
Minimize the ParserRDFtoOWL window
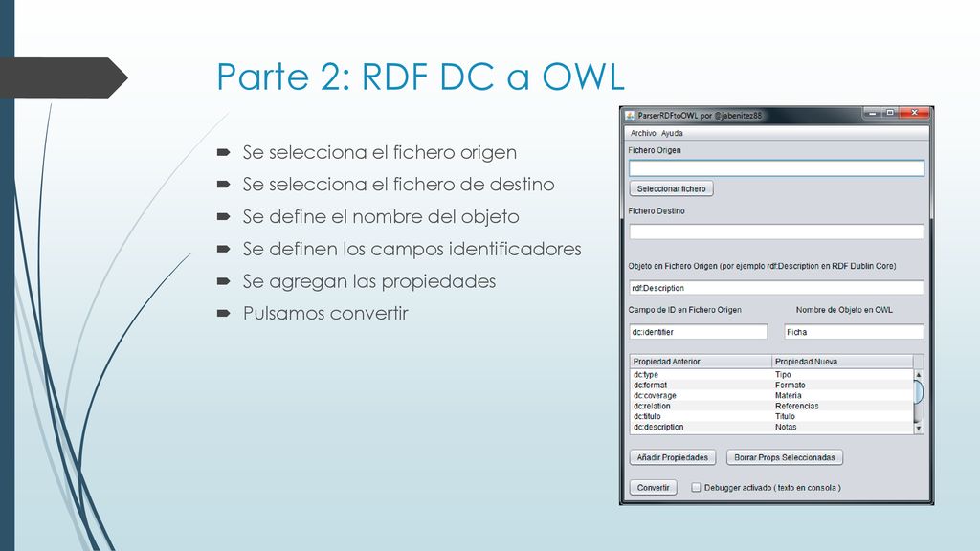873,113
